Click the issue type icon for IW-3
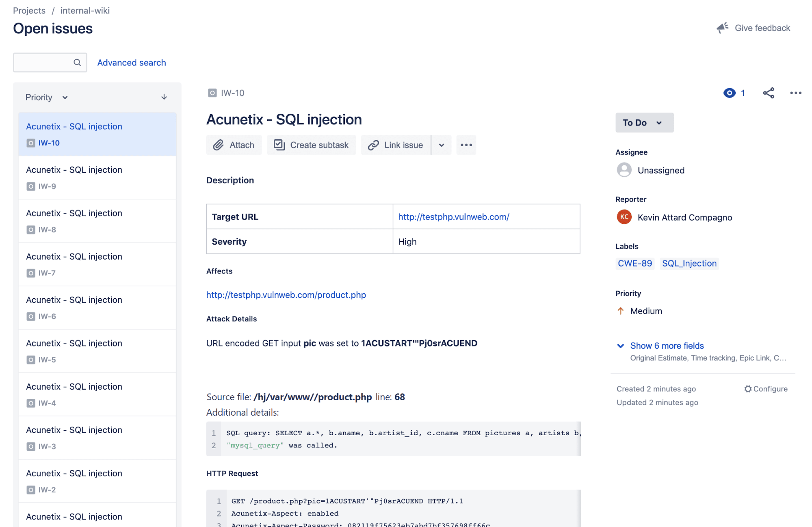Screen dimensions: 812x527 pyautogui.click(x=31, y=447)
